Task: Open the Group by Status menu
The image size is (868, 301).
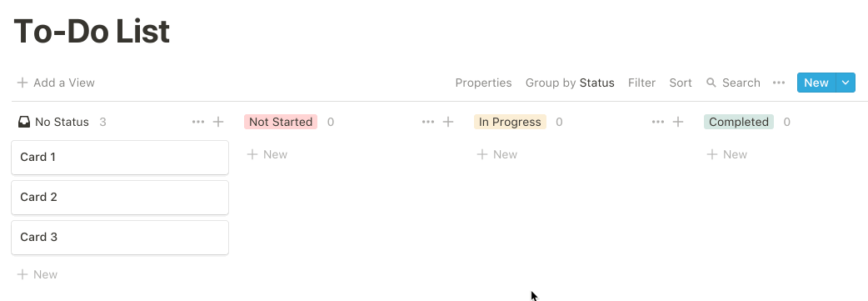Action: pyautogui.click(x=570, y=83)
